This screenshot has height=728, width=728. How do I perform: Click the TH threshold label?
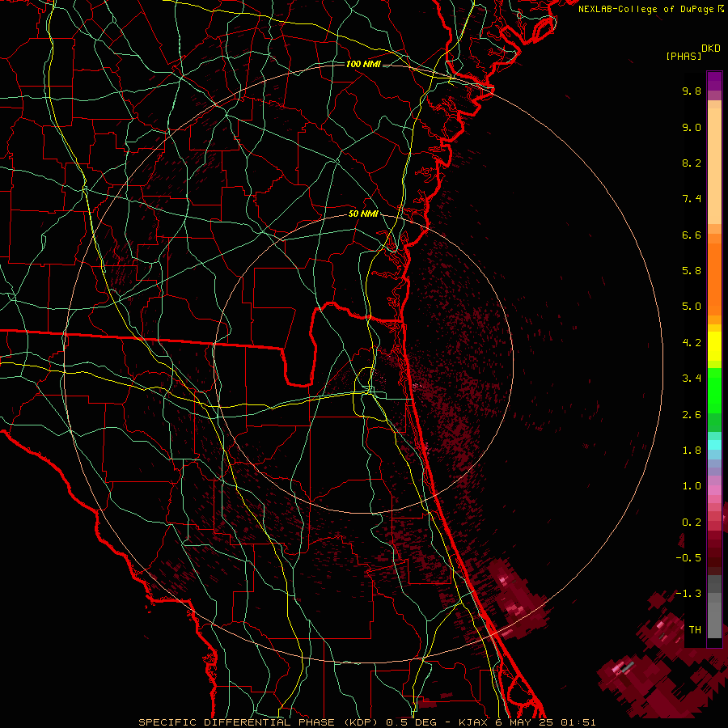[x=695, y=630]
